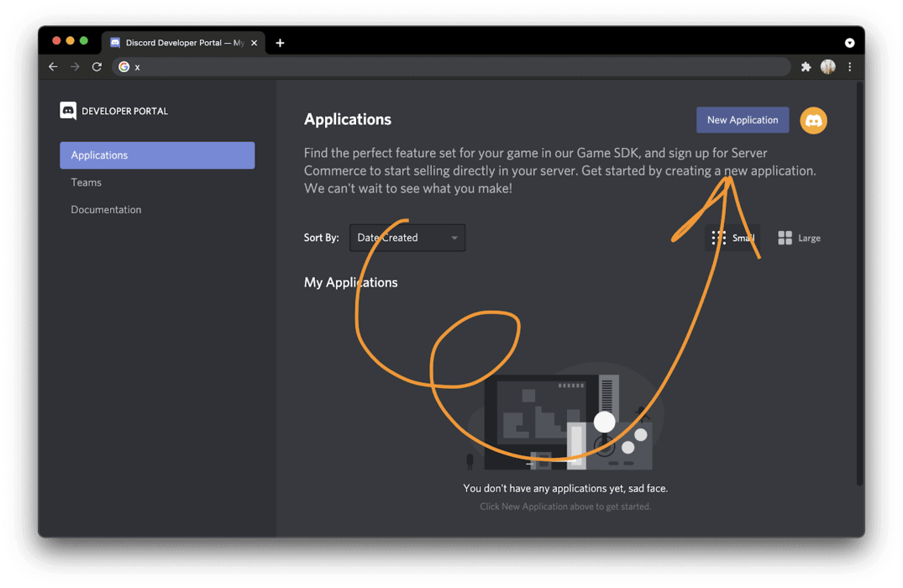903x588 pixels.
Task: Click the My Applications heading
Action: tap(351, 282)
